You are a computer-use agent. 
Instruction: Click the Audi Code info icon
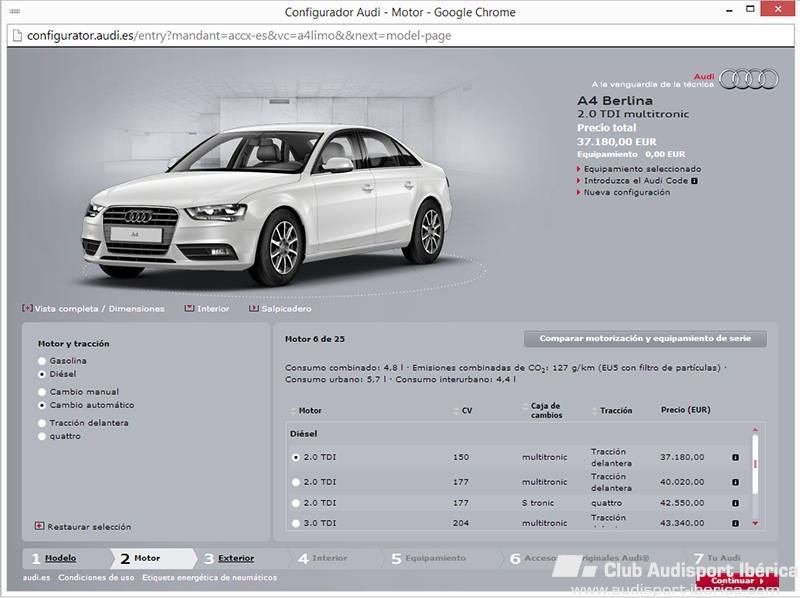click(x=694, y=181)
